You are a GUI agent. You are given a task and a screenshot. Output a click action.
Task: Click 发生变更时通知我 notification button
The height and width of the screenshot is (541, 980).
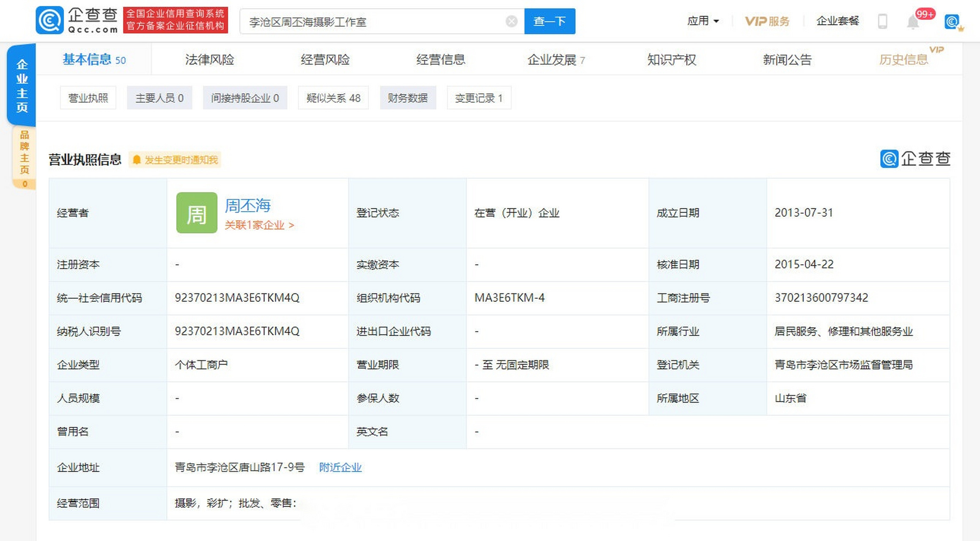175,160
